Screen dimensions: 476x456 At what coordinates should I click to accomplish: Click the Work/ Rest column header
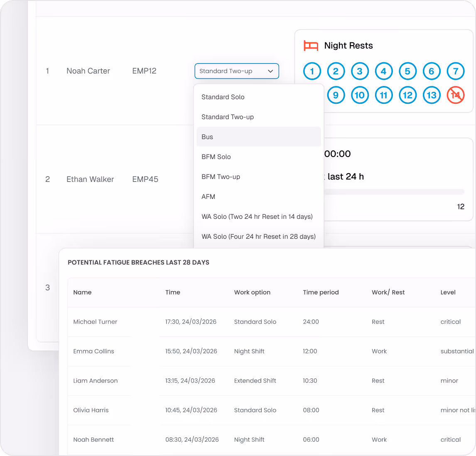[388, 292]
